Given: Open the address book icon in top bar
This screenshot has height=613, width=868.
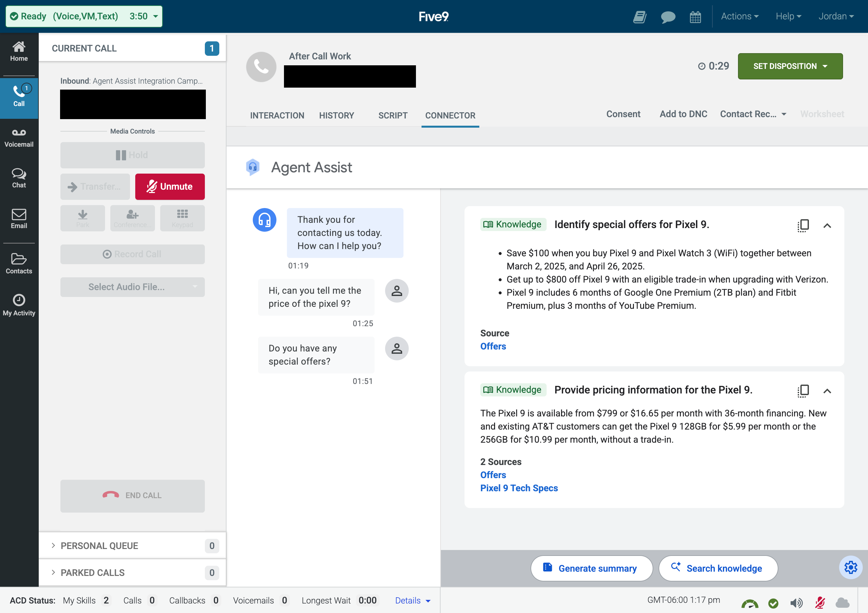Looking at the screenshot, I should click(640, 17).
